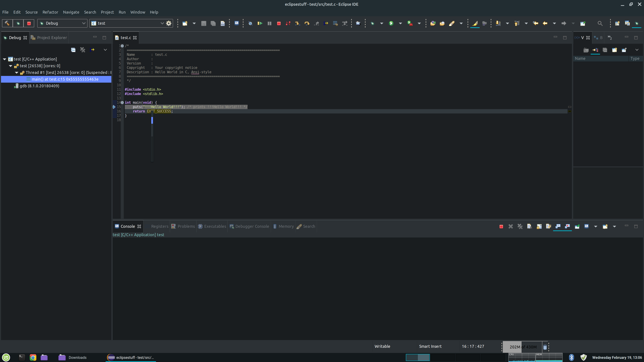Open the New wizard dropdown arrow
644x362 pixels.
(194, 23)
